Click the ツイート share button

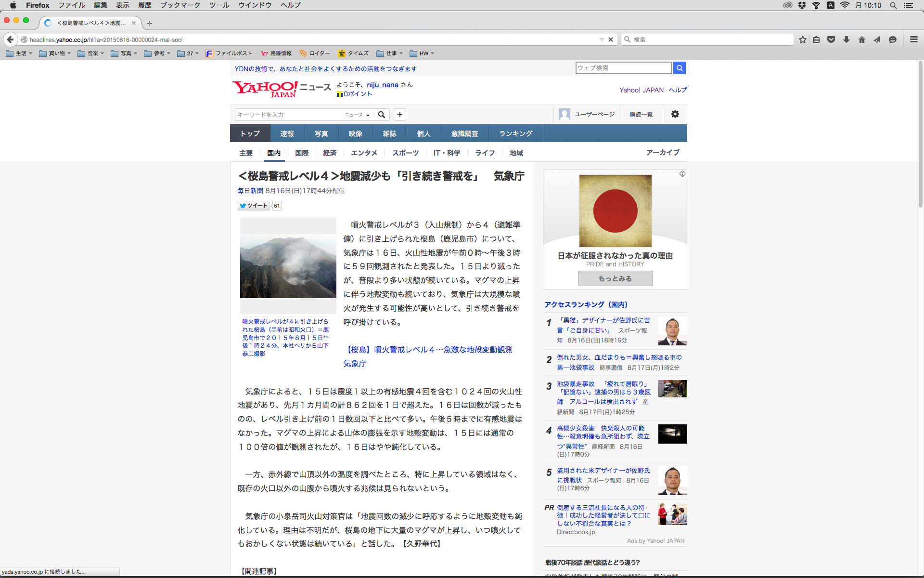(x=254, y=206)
